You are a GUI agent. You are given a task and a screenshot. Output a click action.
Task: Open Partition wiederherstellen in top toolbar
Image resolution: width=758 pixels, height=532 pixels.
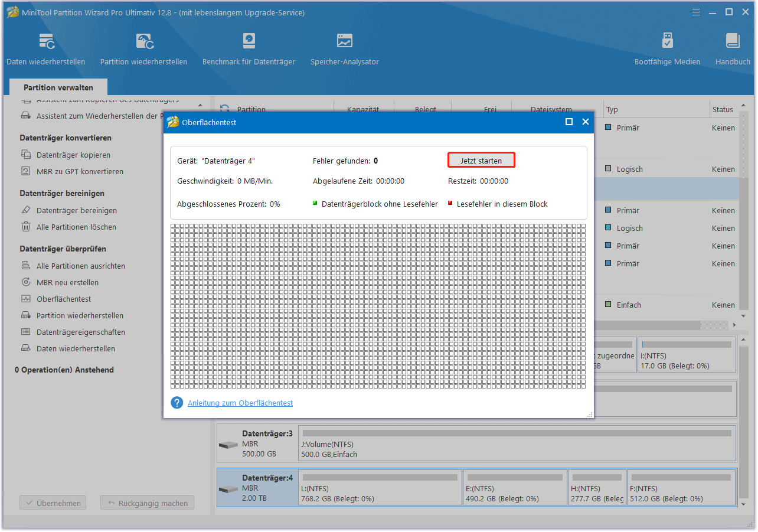coord(144,50)
